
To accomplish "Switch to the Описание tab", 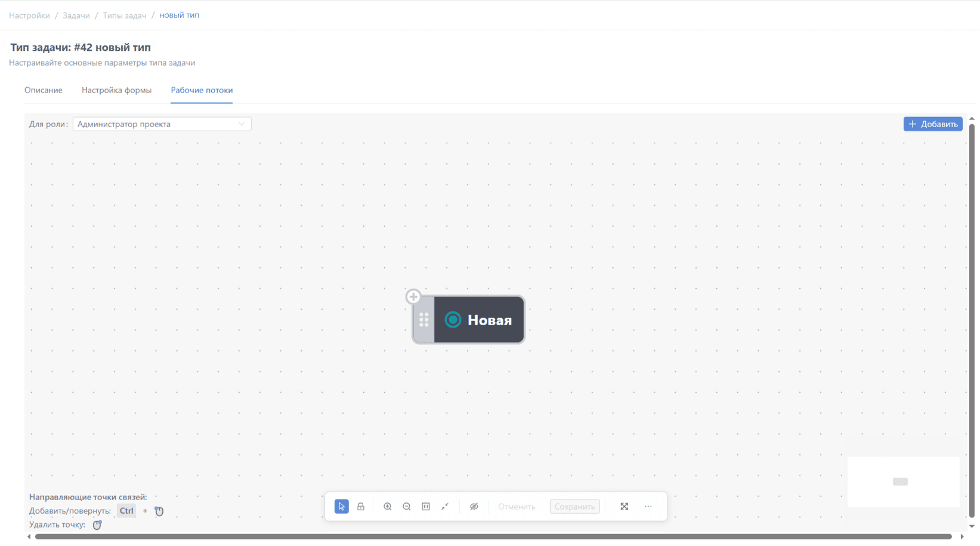I will pos(44,90).
